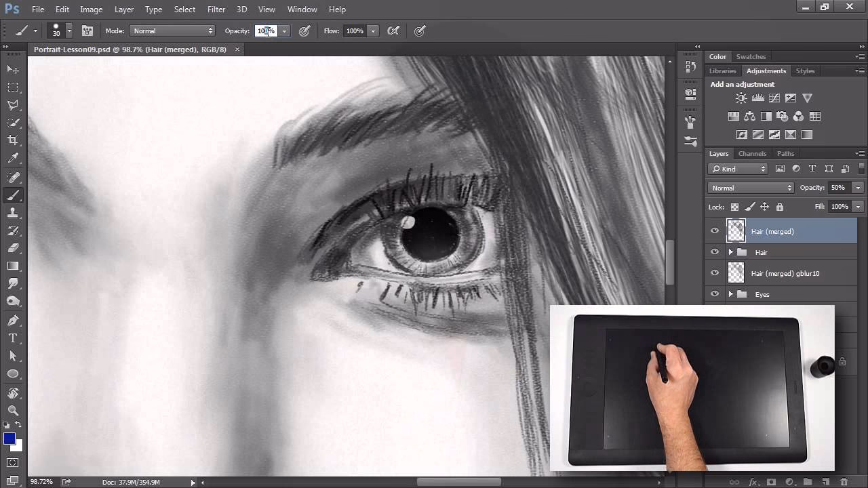Activate the Crop tool
The height and width of the screenshot is (488, 868).
click(x=14, y=140)
